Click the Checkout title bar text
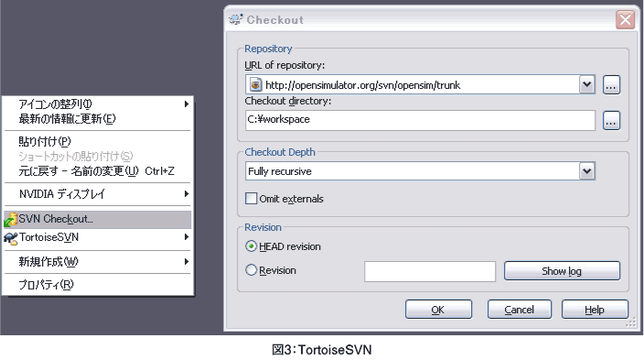Viewport: 644px width, 360px height. (x=274, y=20)
